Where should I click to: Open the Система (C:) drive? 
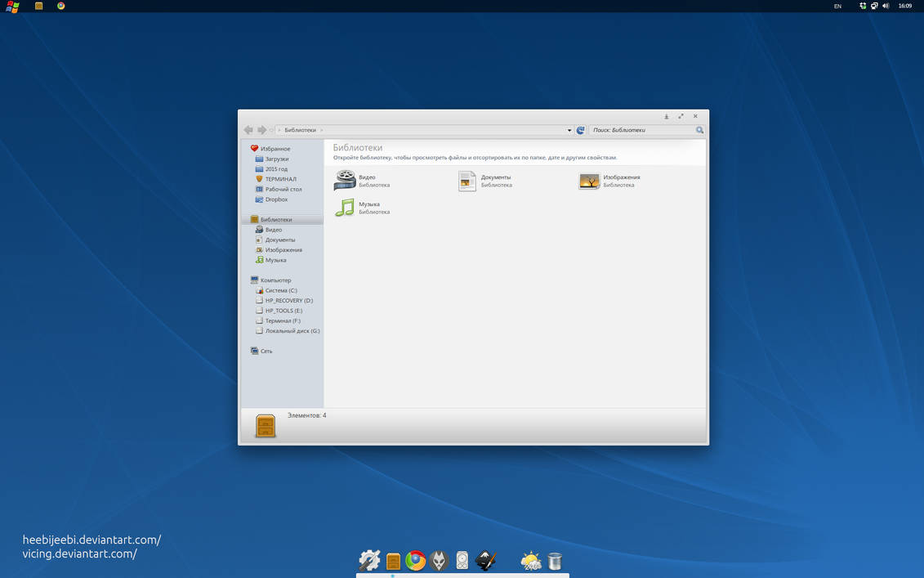(280, 290)
